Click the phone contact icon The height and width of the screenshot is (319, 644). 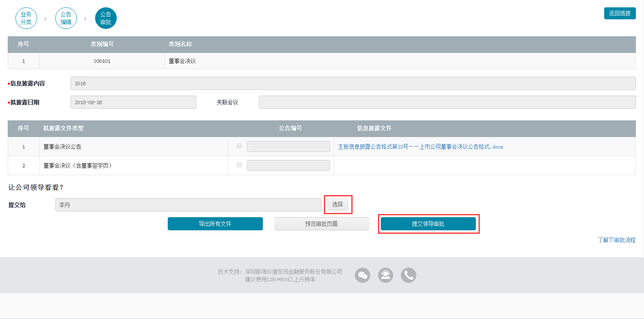408,275
